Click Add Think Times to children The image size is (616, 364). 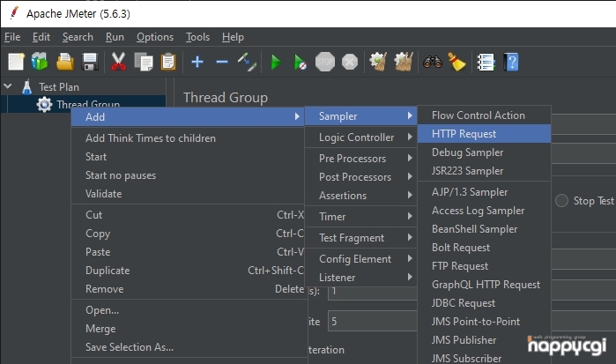pos(188,138)
